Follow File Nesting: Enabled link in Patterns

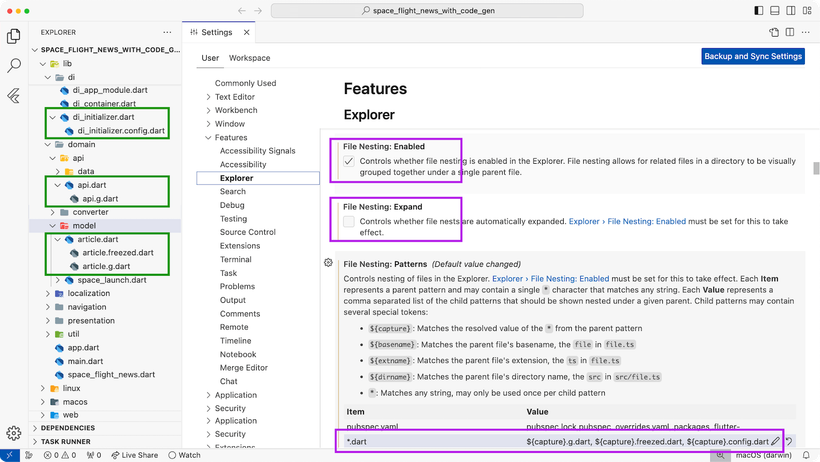[551, 279]
